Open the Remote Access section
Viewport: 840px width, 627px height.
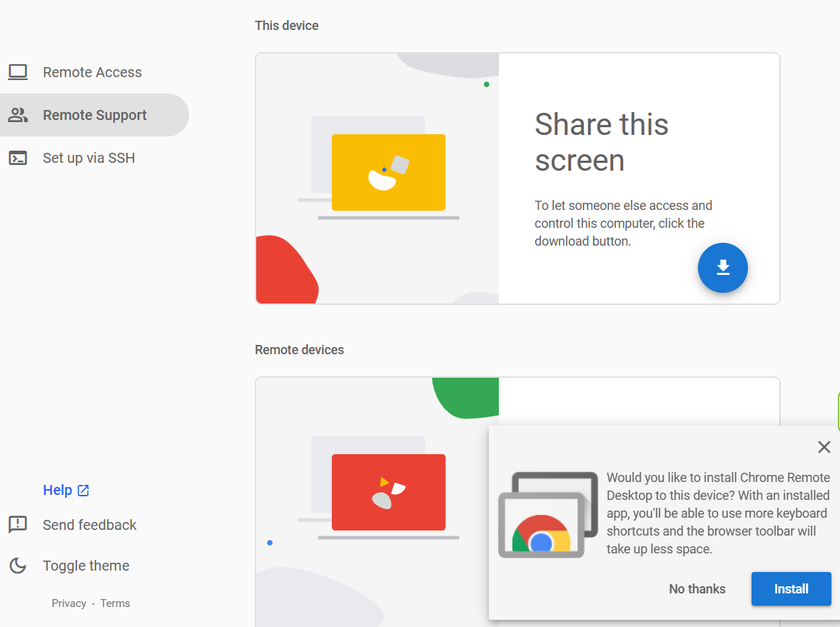(x=92, y=72)
